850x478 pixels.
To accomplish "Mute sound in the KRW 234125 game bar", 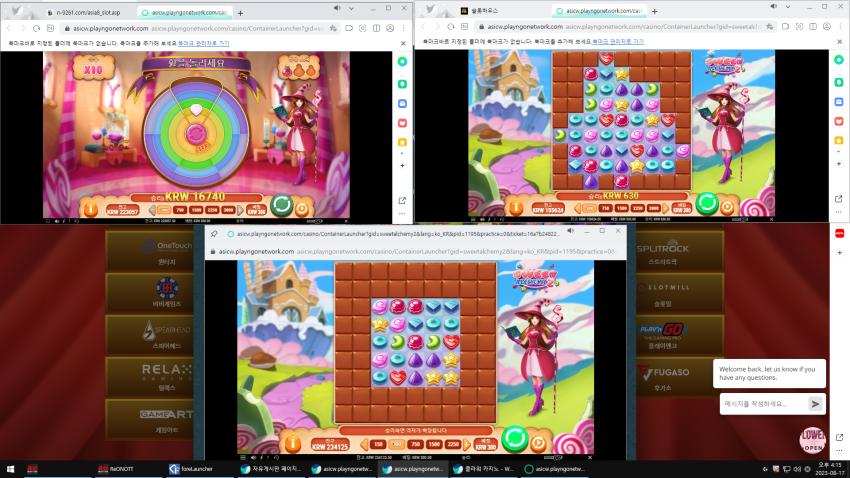I will [x=253, y=457].
